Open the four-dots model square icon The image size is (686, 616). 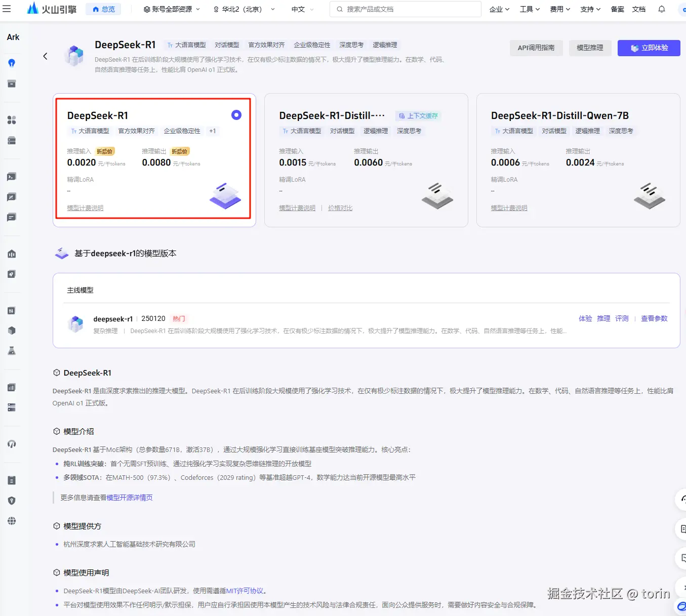point(12,120)
